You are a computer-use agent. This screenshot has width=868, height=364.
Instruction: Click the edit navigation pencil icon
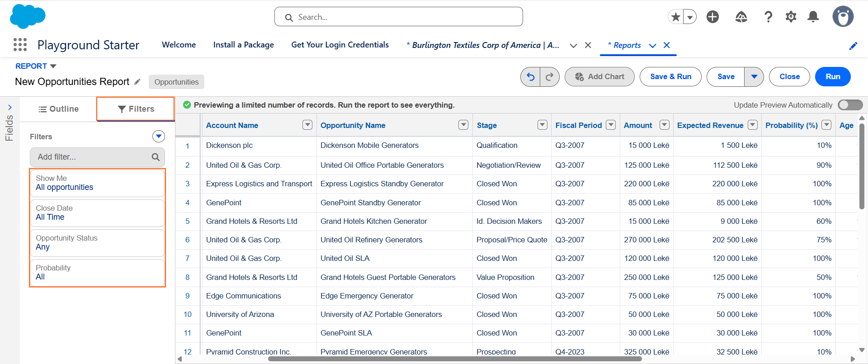[x=853, y=46]
